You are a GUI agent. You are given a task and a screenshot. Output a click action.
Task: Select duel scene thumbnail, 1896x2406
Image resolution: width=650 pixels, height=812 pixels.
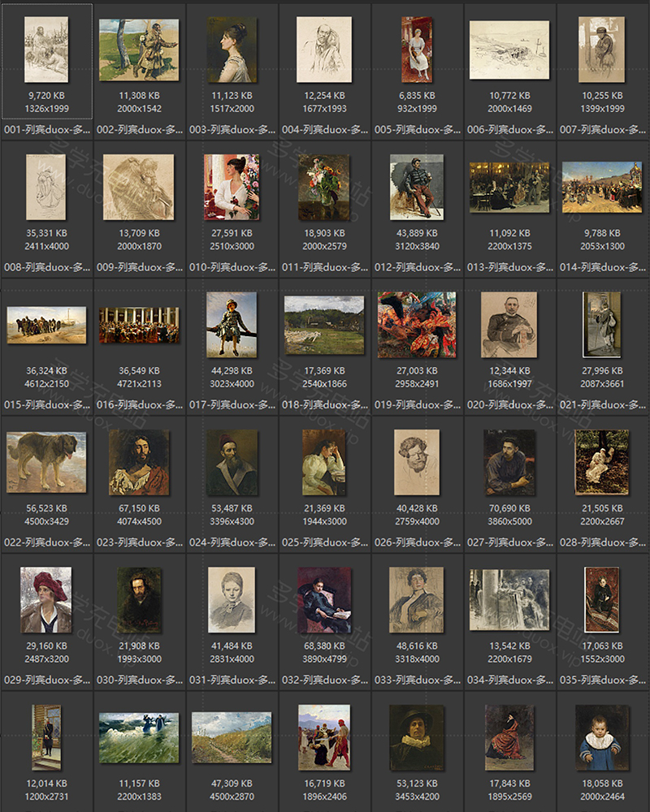pos(324,738)
